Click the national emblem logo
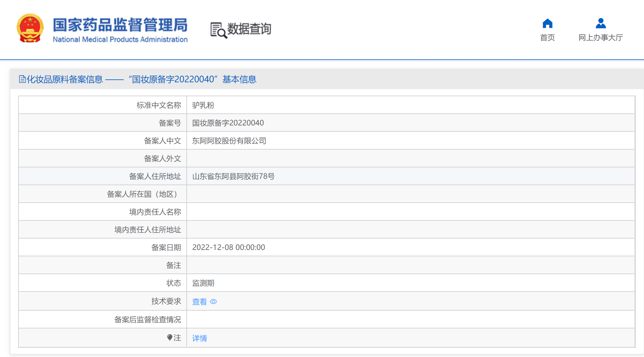This screenshot has height=357, width=644. coord(30,29)
